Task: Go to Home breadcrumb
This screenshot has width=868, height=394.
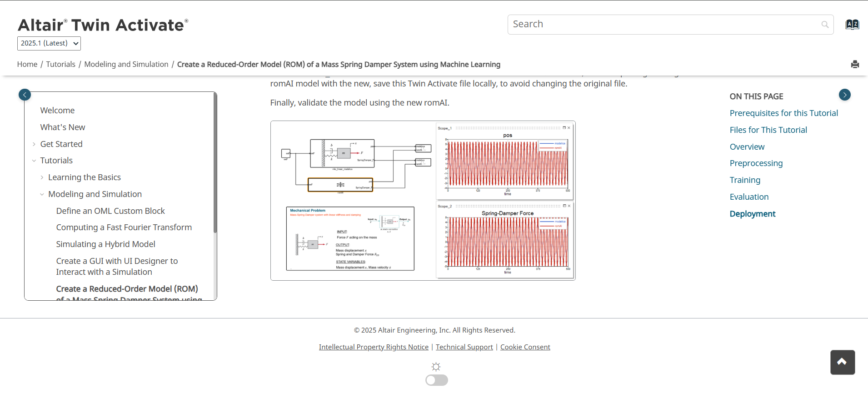Action: 27,65
